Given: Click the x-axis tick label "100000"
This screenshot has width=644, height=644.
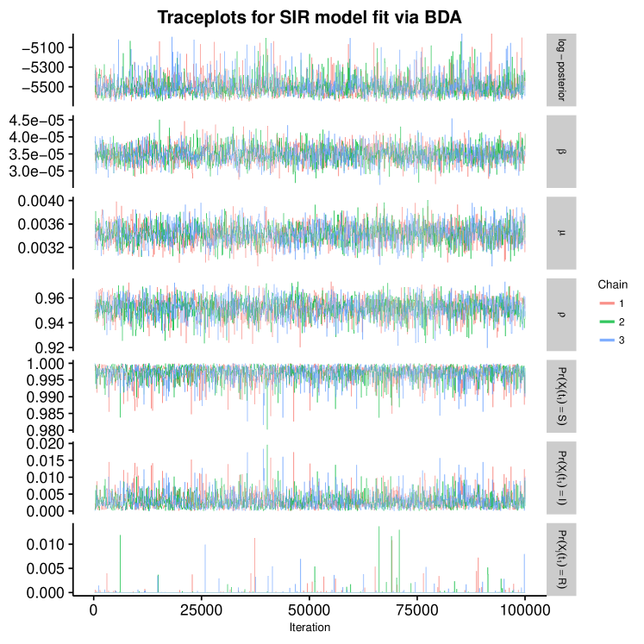Looking at the screenshot, I should point(524,610).
